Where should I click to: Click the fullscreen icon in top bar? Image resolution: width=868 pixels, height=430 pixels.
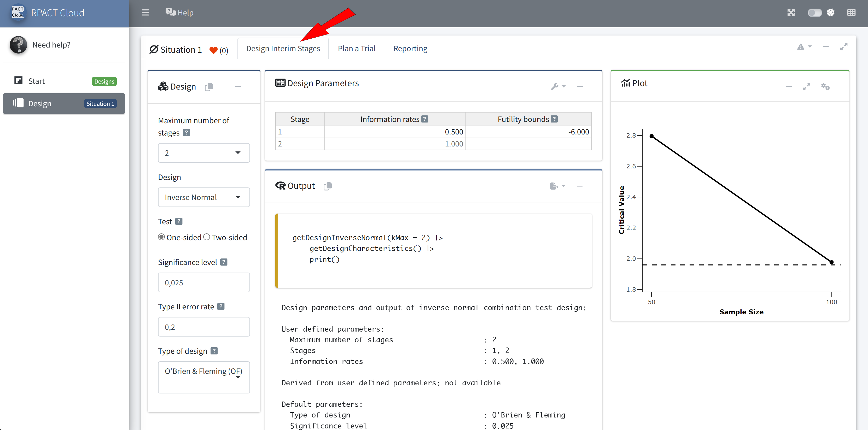(791, 13)
